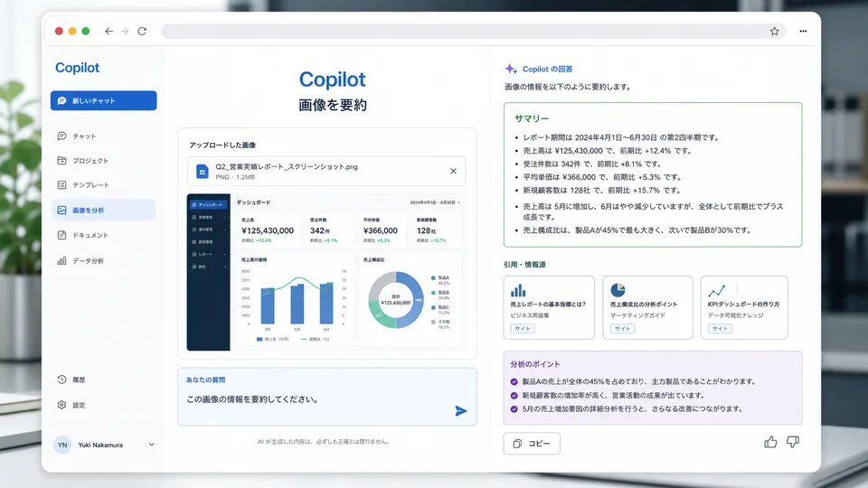Click the サマリー heading
Image resolution: width=868 pixels, height=488 pixels.
tap(532, 118)
